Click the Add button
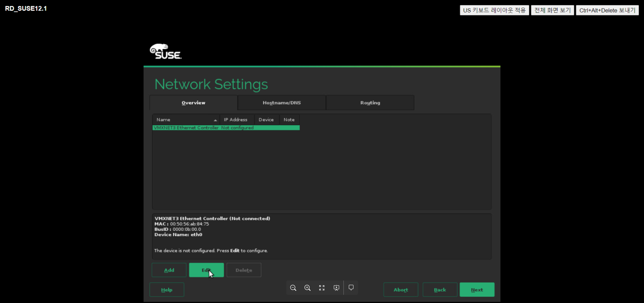 169,270
